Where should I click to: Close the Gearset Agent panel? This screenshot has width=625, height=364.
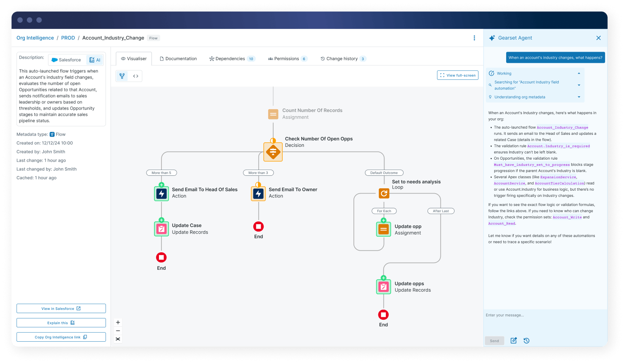[598, 38]
